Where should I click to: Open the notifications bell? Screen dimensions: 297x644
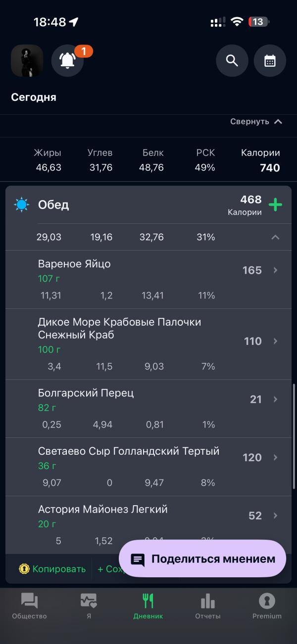point(68,60)
